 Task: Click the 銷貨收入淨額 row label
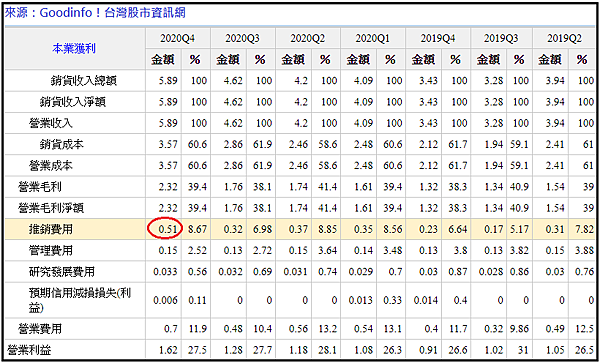73,102
